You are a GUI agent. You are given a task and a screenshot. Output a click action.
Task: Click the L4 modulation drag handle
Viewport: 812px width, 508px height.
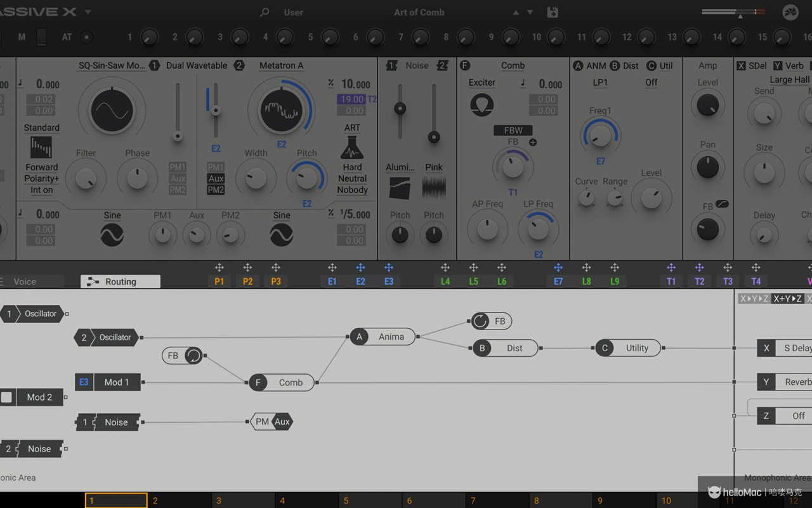click(445, 268)
